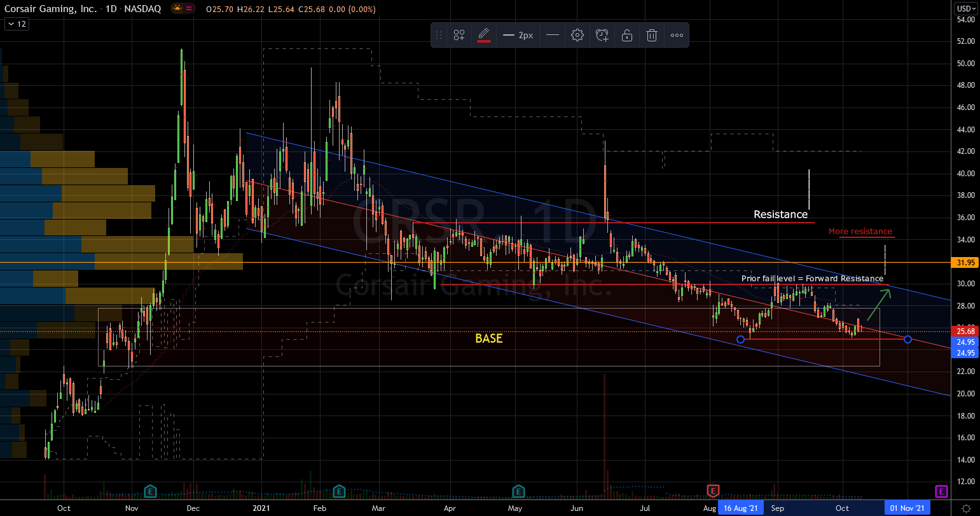Image resolution: width=980 pixels, height=516 pixels.
Task: Click the 2021 label on time axis
Action: click(x=263, y=508)
